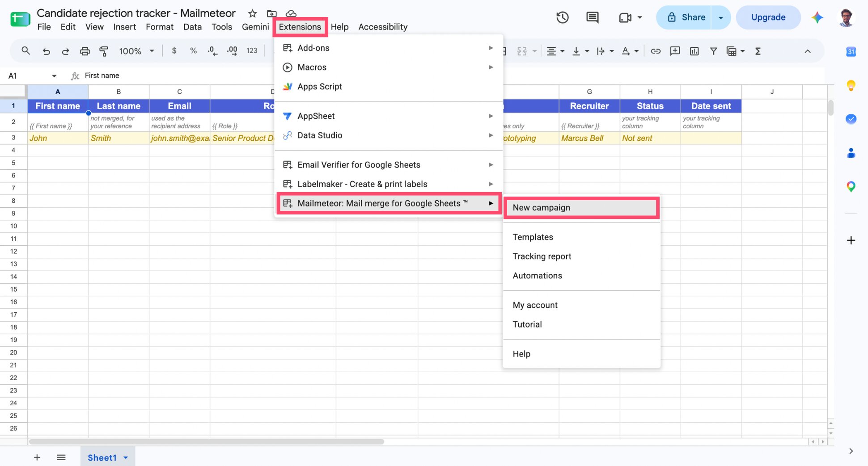Open Google Tasks side panel
Image resolution: width=868 pixels, height=466 pixels.
pyautogui.click(x=851, y=119)
